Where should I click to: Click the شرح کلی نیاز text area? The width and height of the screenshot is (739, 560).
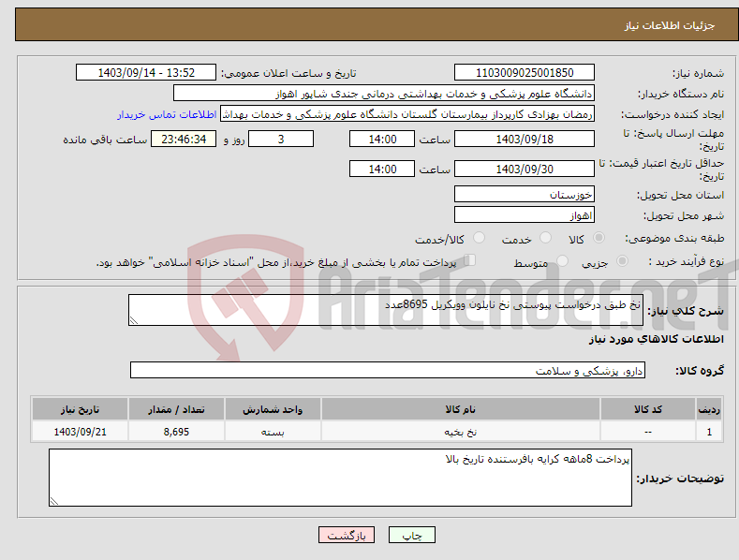click(386, 310)
